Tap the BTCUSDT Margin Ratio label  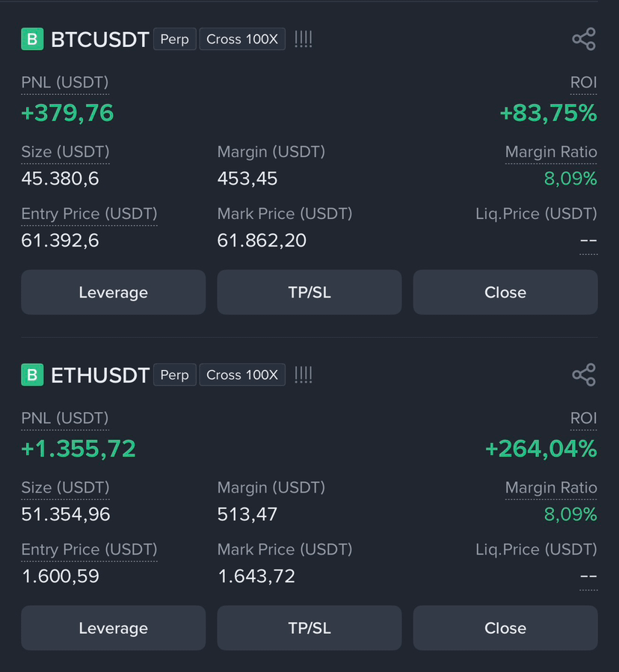(x=551, y=152)
